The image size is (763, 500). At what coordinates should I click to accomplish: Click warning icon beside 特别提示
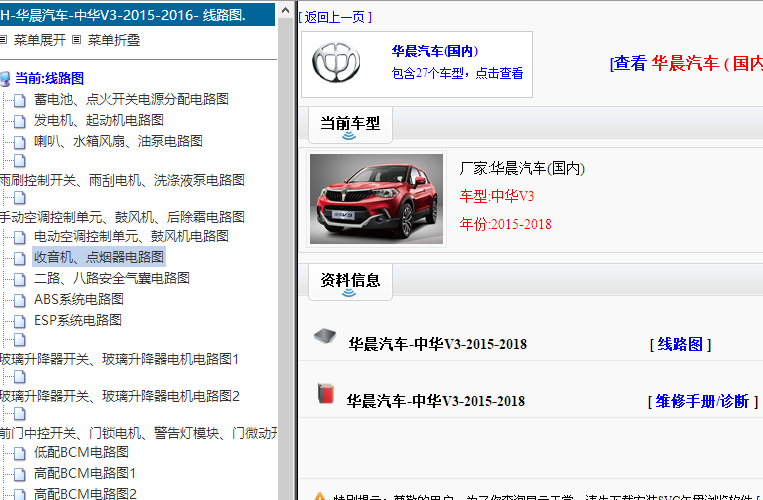point(320,496)
